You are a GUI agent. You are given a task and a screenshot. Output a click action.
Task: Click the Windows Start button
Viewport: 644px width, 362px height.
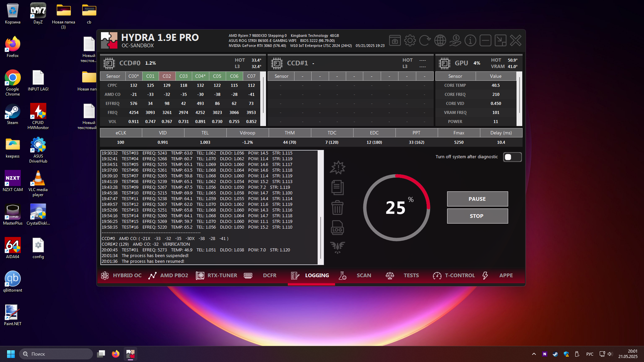(x=11, y=354)
